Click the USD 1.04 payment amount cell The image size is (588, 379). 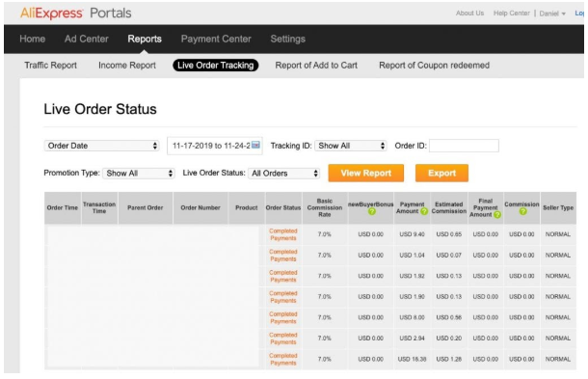[412, 256]
